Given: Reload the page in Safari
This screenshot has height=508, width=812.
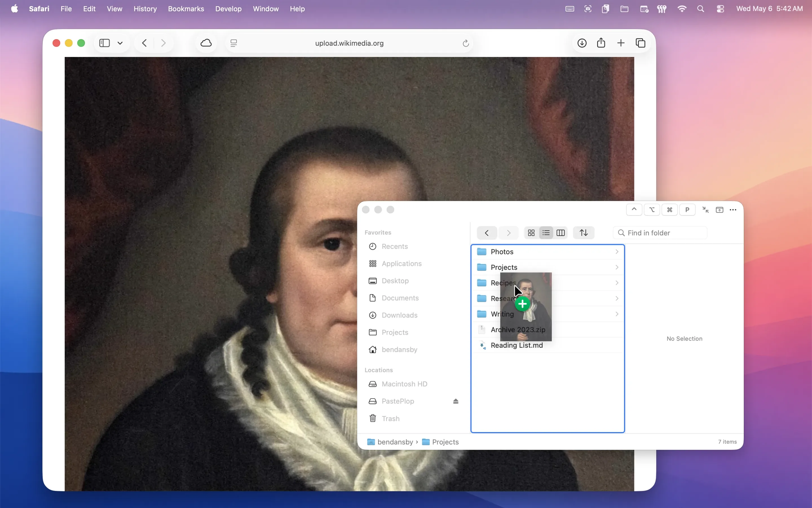Looking at the screenshot, I should (x=465, y=43).
